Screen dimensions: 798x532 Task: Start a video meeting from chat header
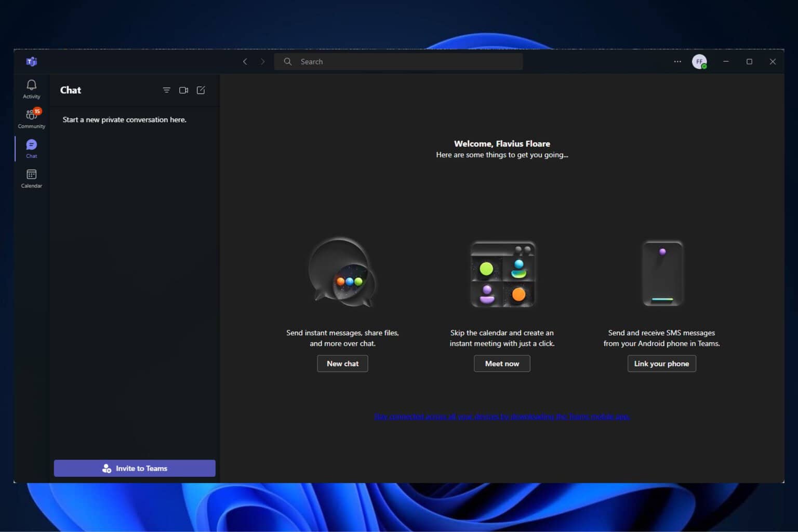(x=183, y=90)
